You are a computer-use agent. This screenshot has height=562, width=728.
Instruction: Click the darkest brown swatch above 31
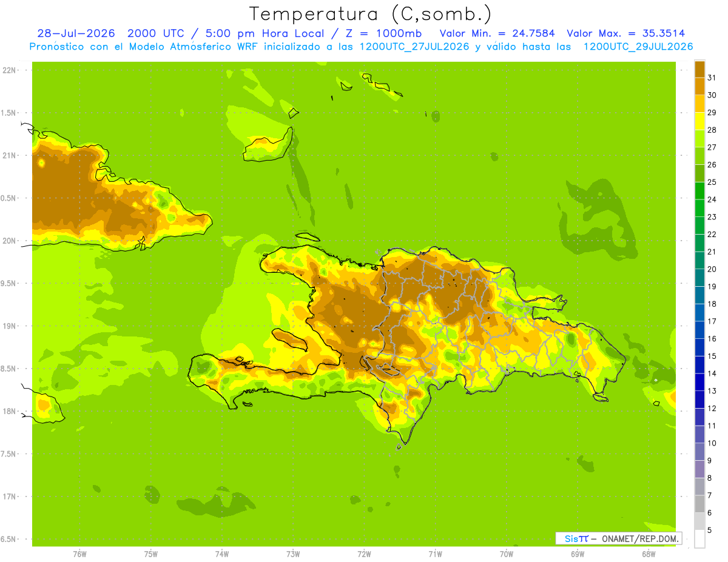pyautogui.click(x=699, y=69)
